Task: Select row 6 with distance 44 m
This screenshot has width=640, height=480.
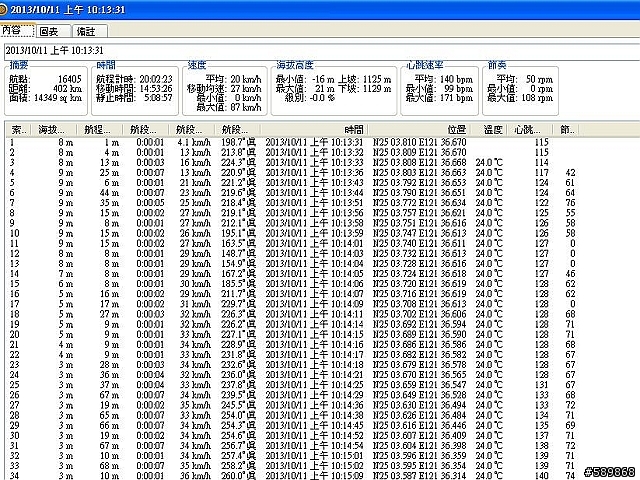Action: [293, 193]
